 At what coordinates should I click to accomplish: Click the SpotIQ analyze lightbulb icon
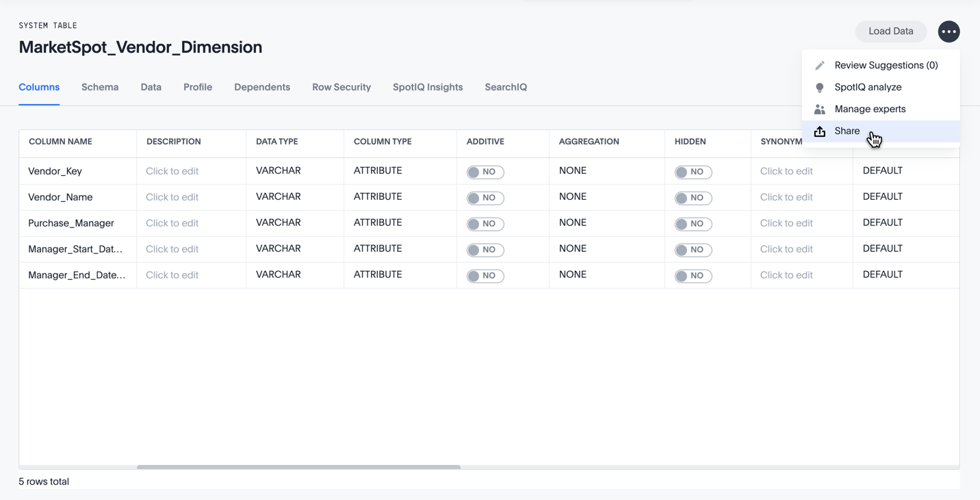pos(819,88)
